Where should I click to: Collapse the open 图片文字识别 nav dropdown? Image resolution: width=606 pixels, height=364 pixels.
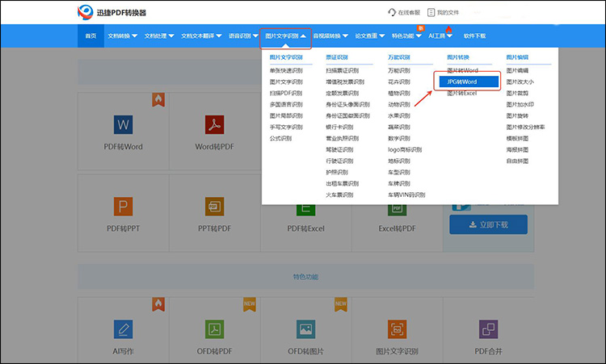pyautogui.click(x=285, y=36)
